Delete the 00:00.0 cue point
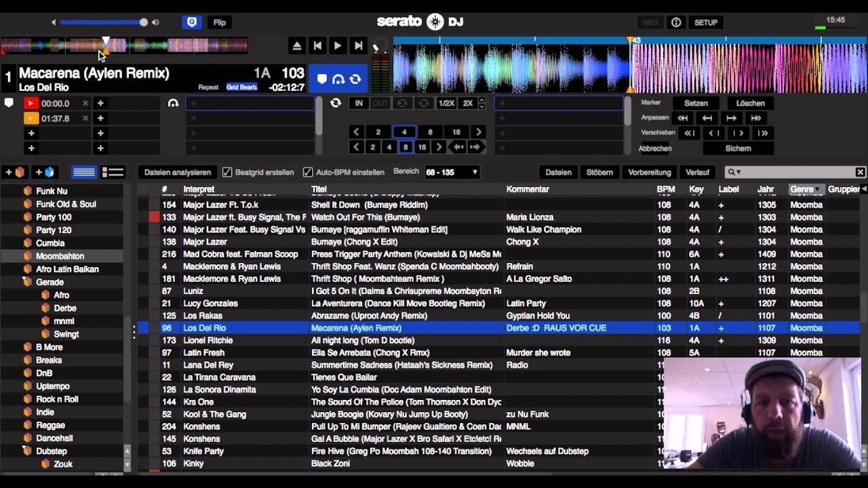This screenshot has width=868, height=488. [85, 103]
